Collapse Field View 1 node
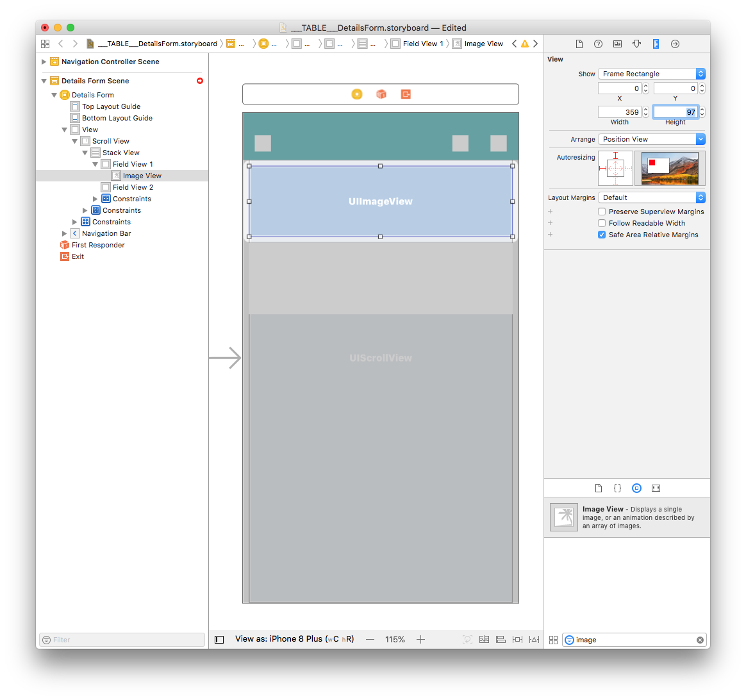 tap(95, 164)
